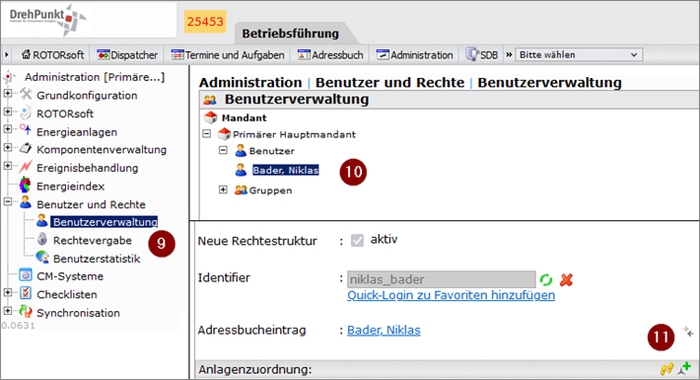Open Termine und Aufgaben
This screenshot has width=700, height=380.
(228, 55)
